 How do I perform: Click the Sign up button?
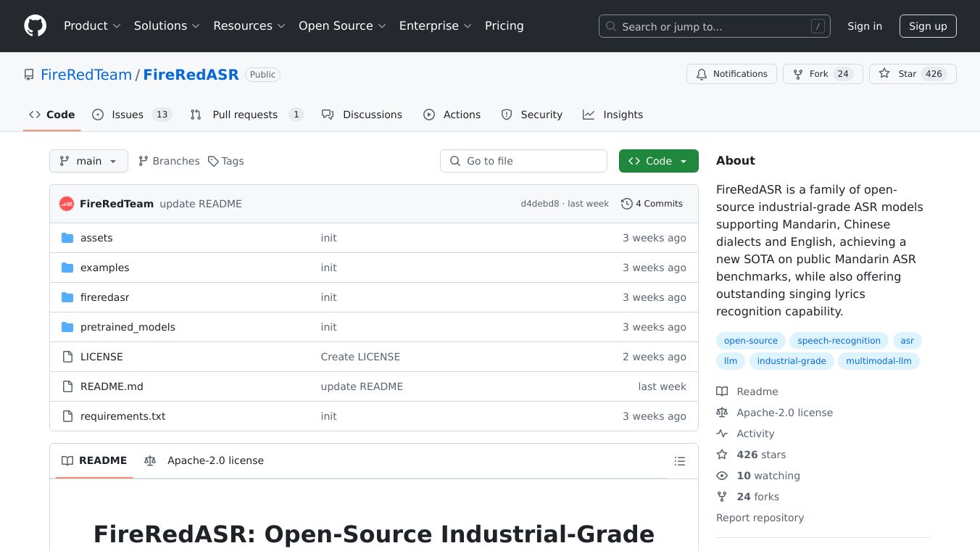click(x=928, y=26)
